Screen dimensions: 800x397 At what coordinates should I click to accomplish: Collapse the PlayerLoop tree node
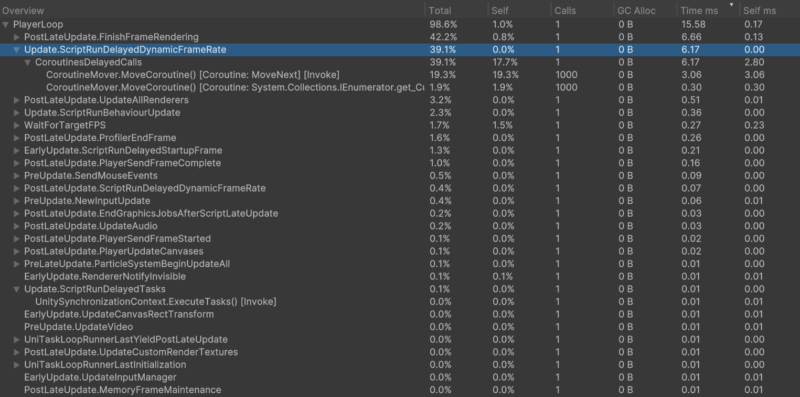[6, 24]
